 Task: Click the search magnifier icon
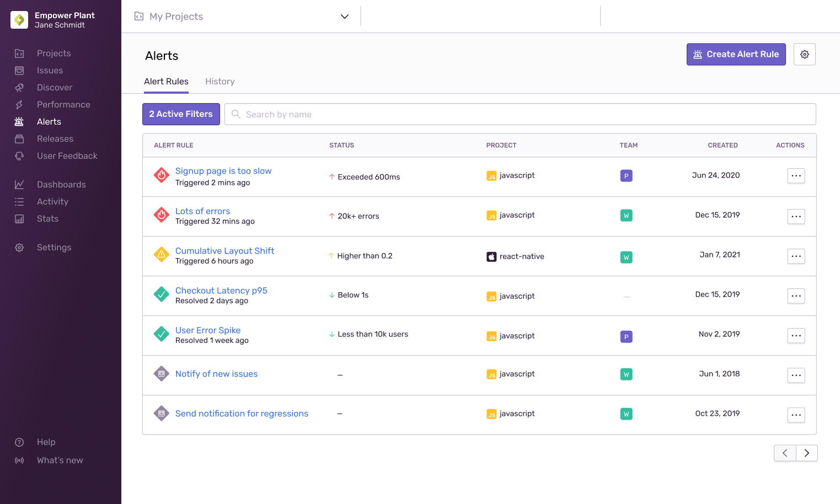(x=236, y=114)
